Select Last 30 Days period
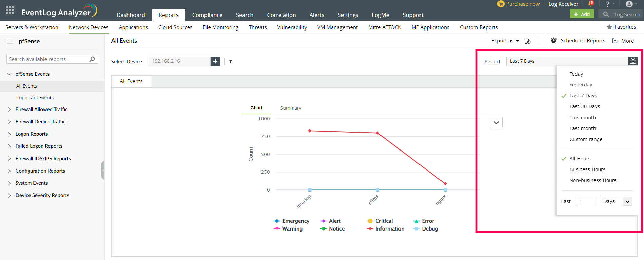 coord(585,106)
